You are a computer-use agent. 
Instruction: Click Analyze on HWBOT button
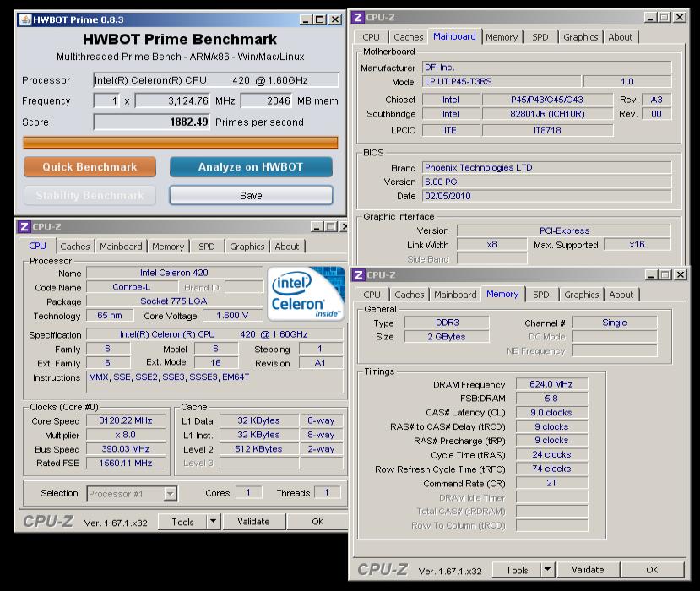251,167
